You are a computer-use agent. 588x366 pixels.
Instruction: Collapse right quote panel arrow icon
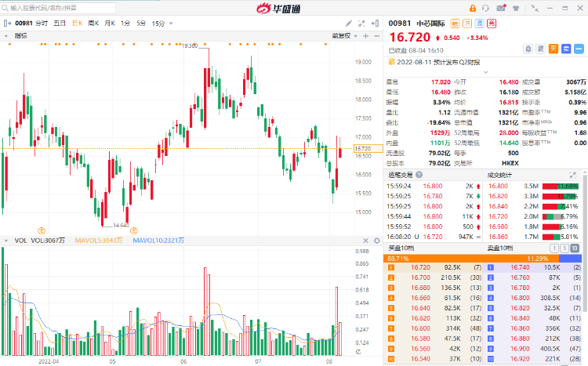pyautogui.click(x=375, y=24)
